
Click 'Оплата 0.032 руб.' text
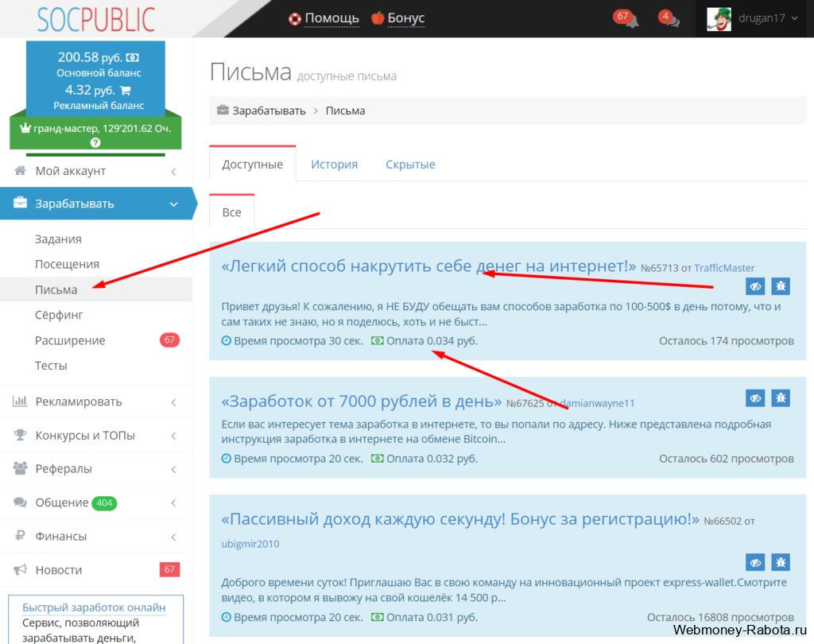432,459
